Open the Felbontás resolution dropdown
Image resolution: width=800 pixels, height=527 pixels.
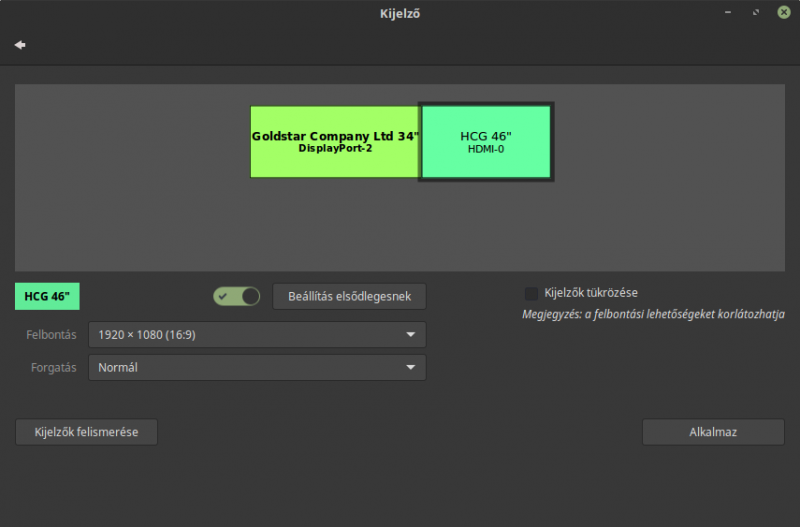click(256, 335)
